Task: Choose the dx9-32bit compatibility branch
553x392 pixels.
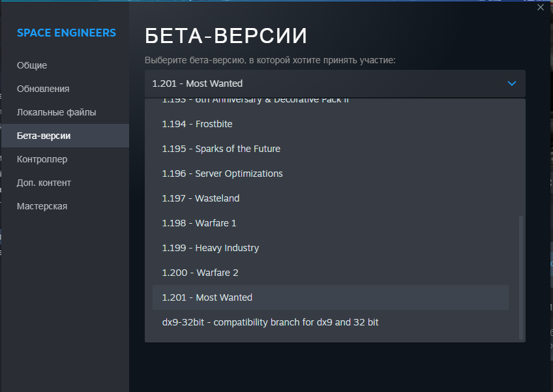Action: click(270, 322)
